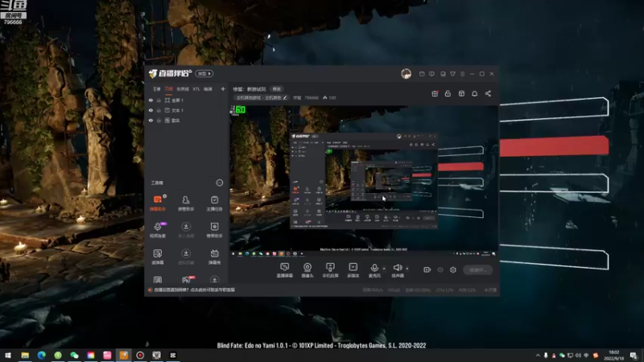The height and width of the screenshot is (362, 644).
Task: Open Microsoft Edge from the taskbar
Action: pos(42,355)
